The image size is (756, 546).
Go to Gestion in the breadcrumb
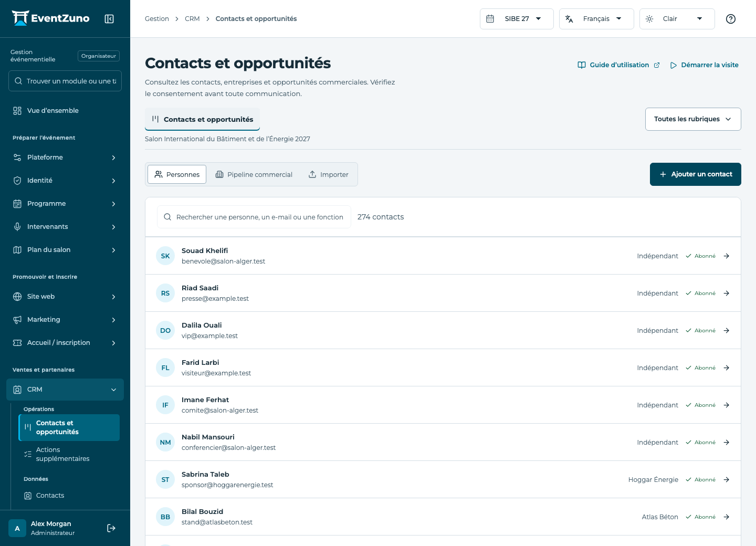[157, 19]
